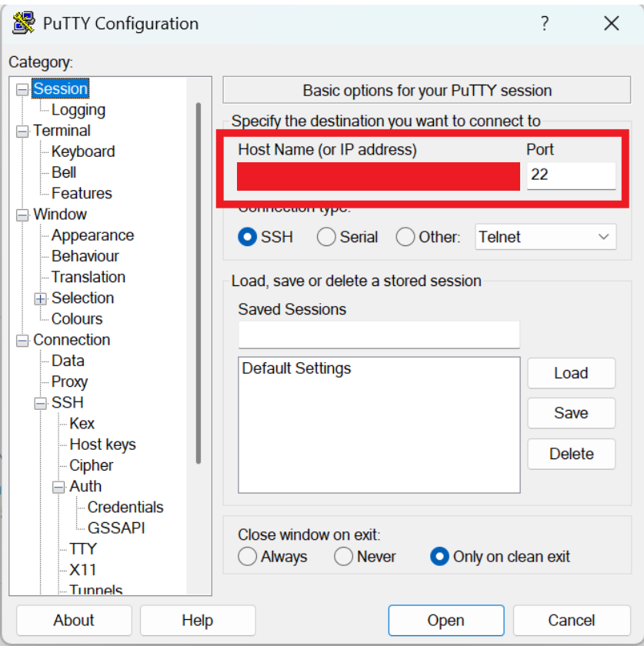644x646 pixels.
Task: Click the PuTTY icon in title bar
Action: point(24,23)
